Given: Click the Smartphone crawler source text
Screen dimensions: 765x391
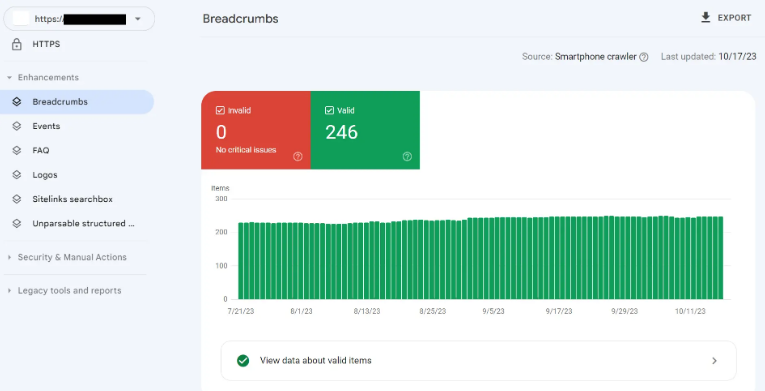Looking at the screenshot, I should [x=596, y=57].
